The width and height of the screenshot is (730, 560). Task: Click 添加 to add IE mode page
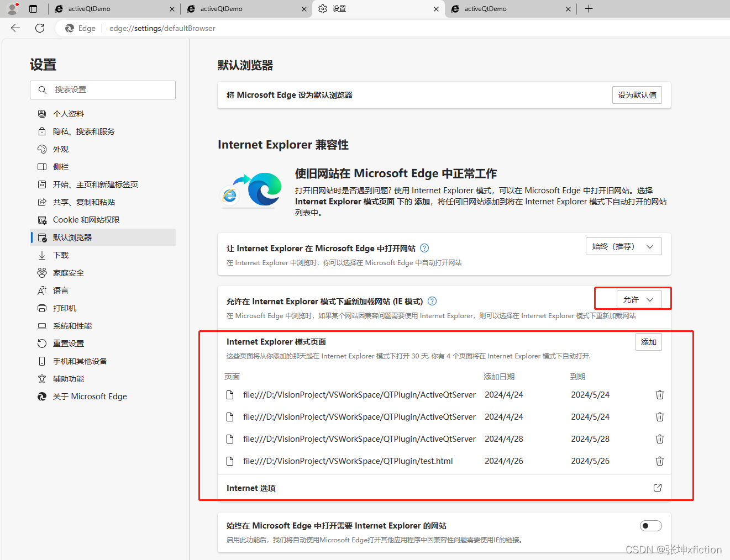click(649, 342)
